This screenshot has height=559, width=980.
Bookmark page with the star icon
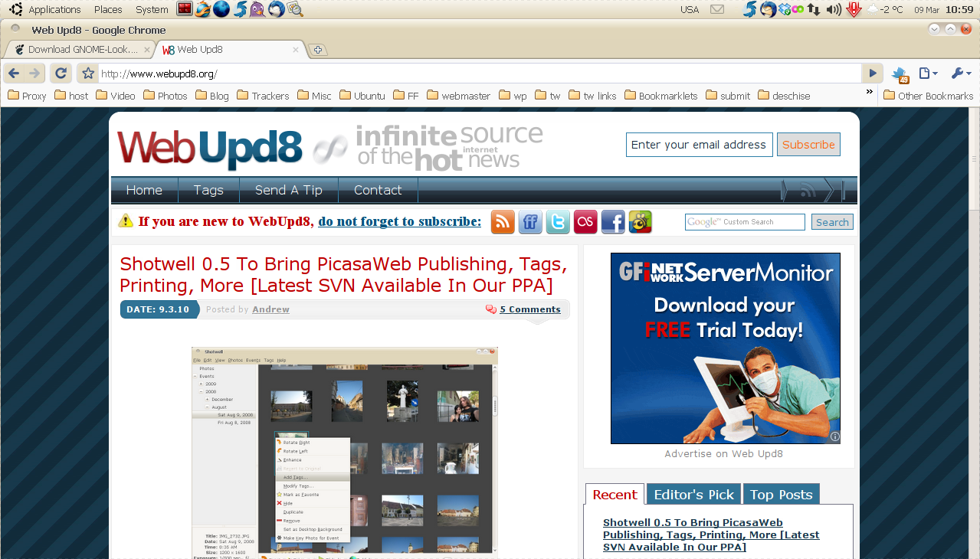tap(88, 74)
